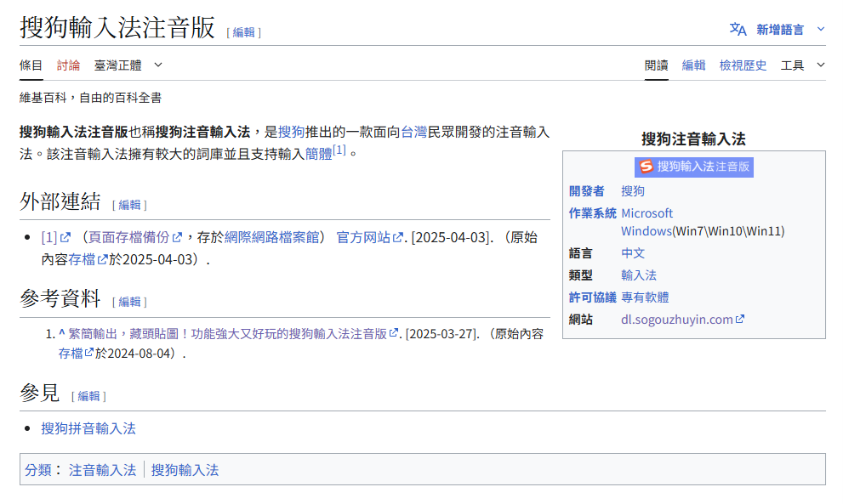843x504 pixels.
Task: Click the 專有軟體 license link
Action: coord(645,297)
